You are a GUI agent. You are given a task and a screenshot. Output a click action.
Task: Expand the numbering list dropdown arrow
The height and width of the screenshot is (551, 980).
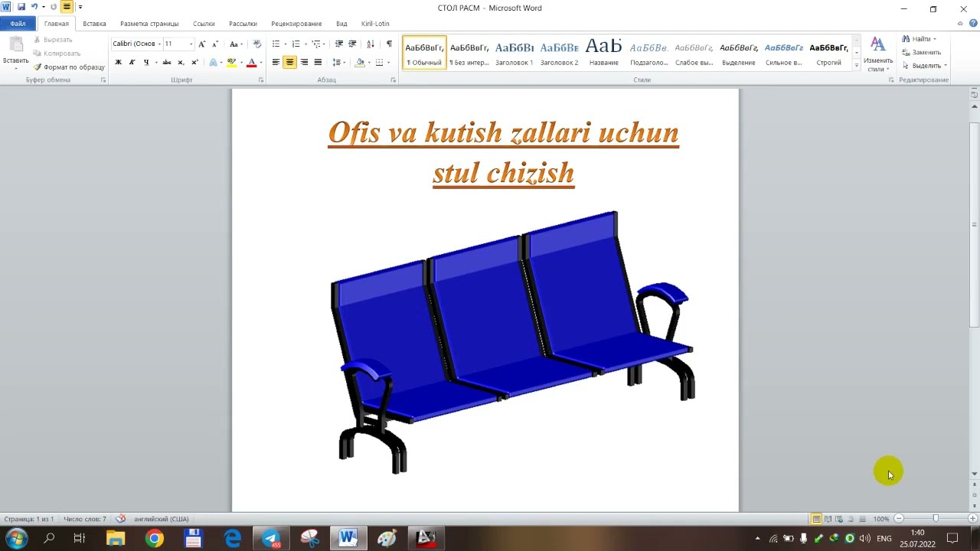[305, 44]
